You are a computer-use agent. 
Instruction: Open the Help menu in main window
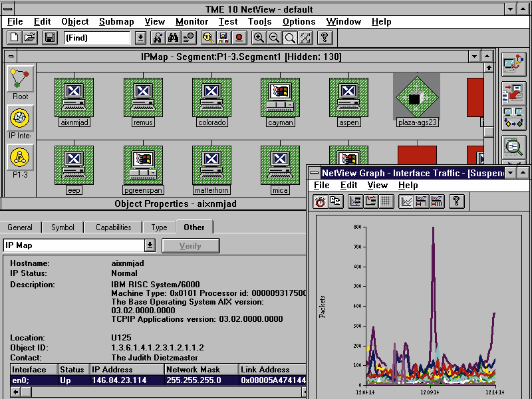(381, 22)
